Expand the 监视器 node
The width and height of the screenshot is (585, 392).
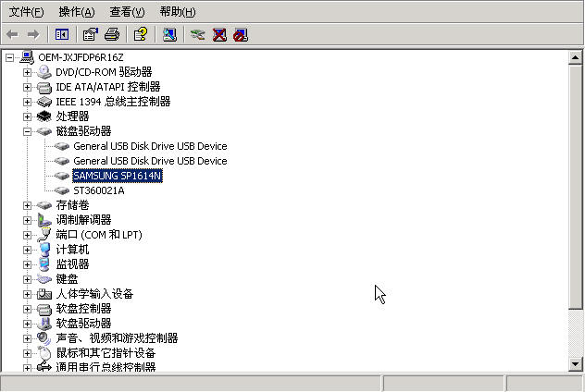27,264
